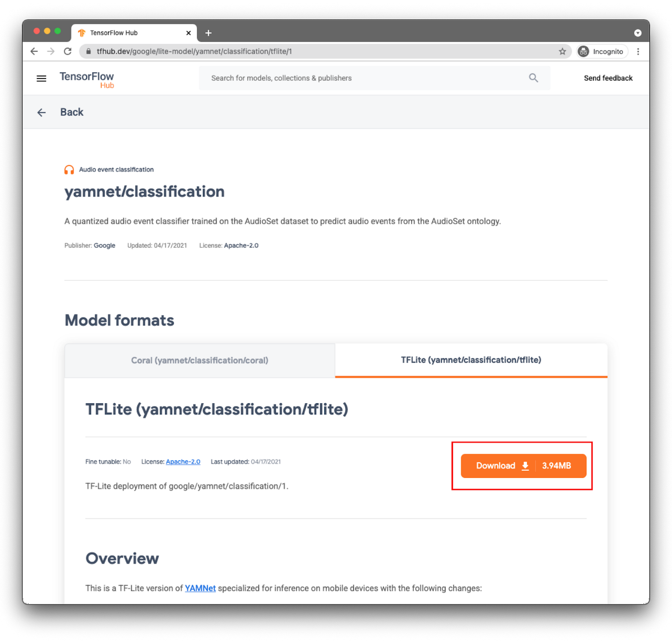This screenshot has height=643, width=672.
Task: Open the Chrome three-dot menu
Action: point(638,51)
